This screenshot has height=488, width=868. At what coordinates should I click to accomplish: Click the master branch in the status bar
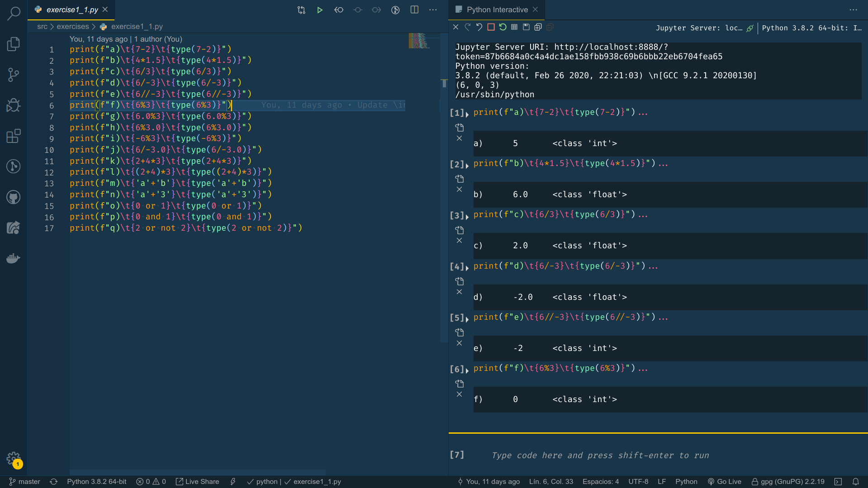click(x=25, y=482)
